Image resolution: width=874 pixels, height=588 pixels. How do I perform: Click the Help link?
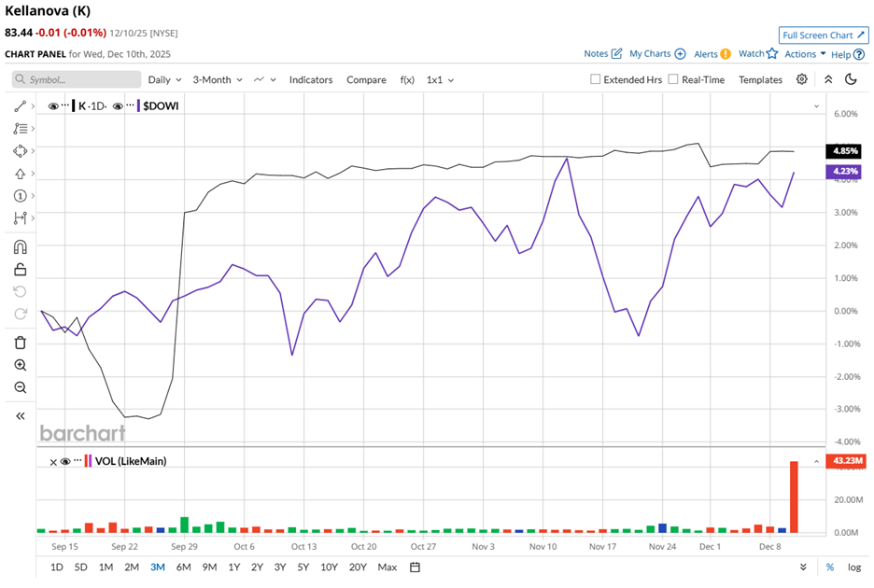click(x=840, y=55)
